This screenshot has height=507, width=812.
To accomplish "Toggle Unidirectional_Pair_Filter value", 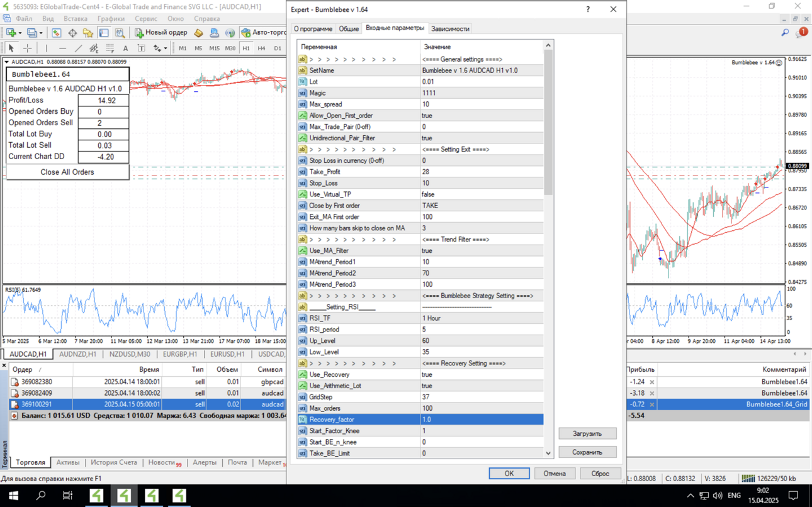I will coord(482,138).
